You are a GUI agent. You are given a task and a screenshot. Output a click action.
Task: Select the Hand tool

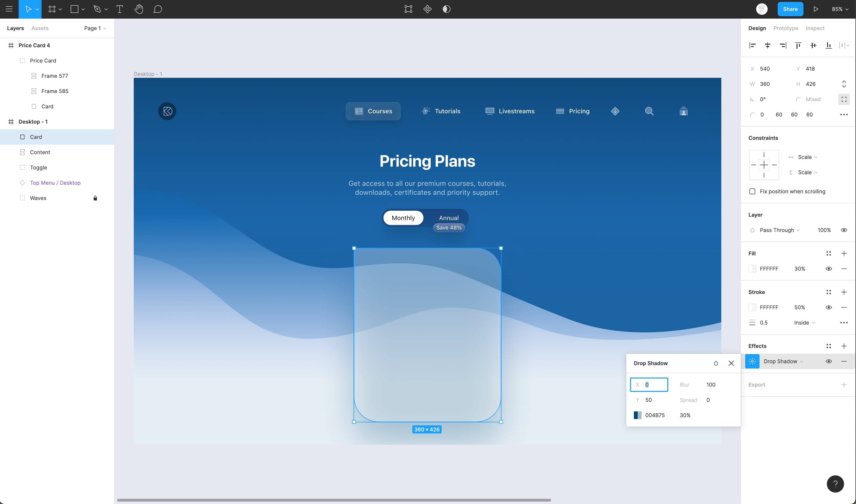coord(138,9)
